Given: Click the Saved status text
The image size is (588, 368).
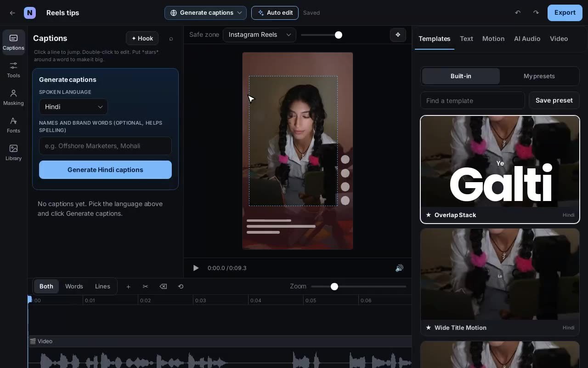Looking at the screenshot, I should point(311,13).
